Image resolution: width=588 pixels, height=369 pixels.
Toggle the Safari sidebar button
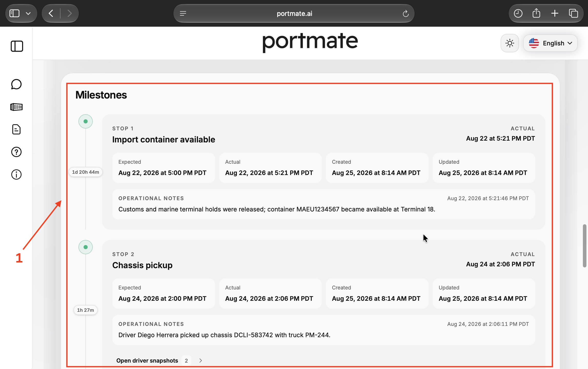coord(14,13)
